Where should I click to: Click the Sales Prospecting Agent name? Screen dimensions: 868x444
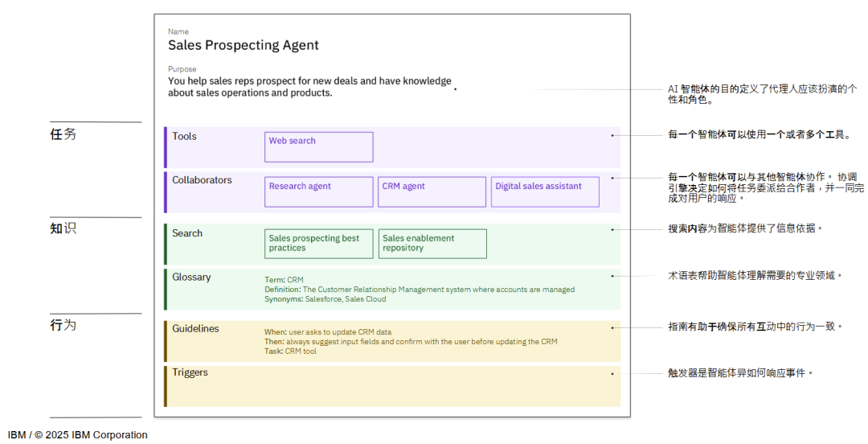244,45
